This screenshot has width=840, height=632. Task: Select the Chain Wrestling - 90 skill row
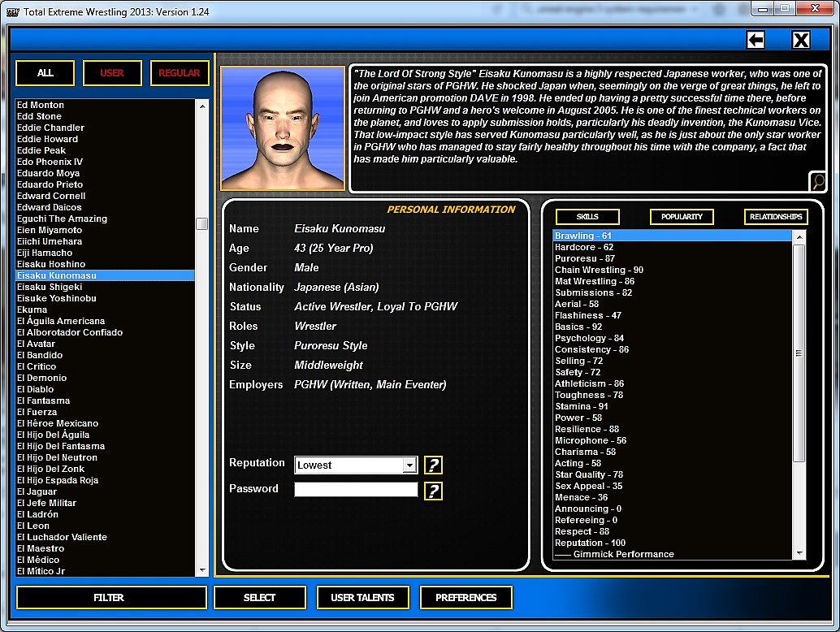(x=673, y=270)
